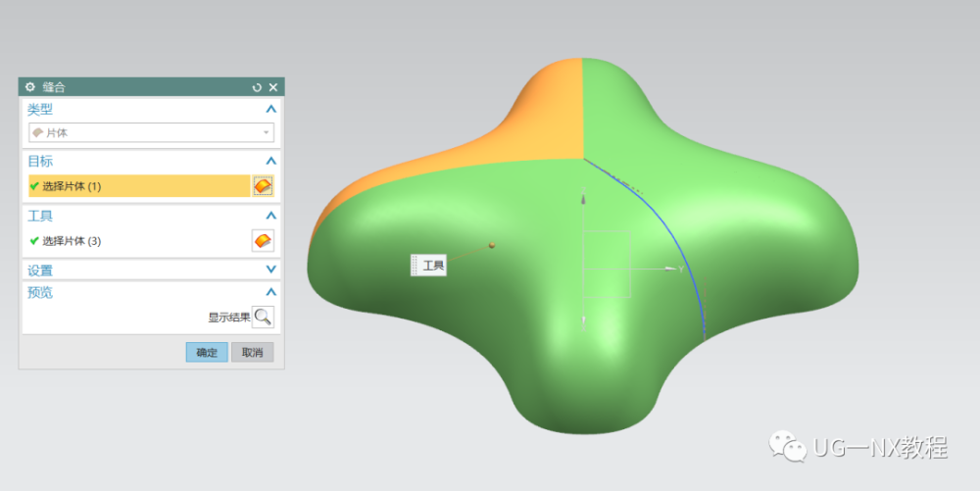Click the gear icon in 缝合 dialog title
The image size is (980, 491).
[x=30, y=87]
